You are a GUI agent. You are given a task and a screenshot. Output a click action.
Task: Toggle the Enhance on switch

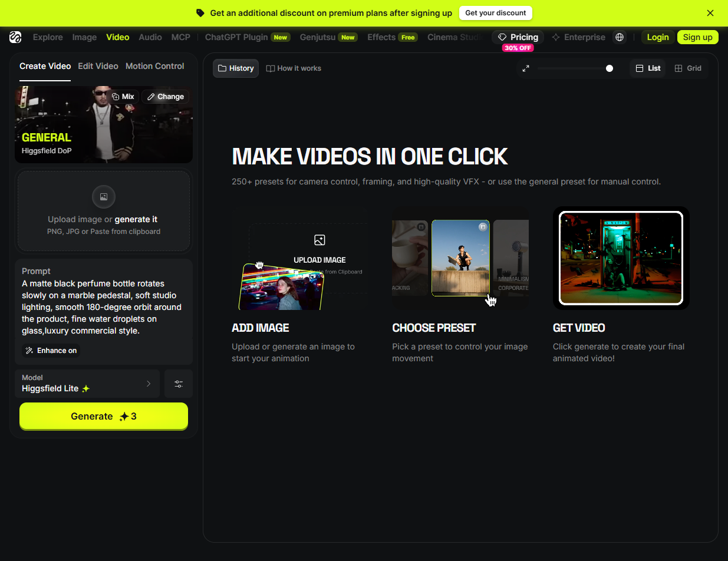[51, 351]
